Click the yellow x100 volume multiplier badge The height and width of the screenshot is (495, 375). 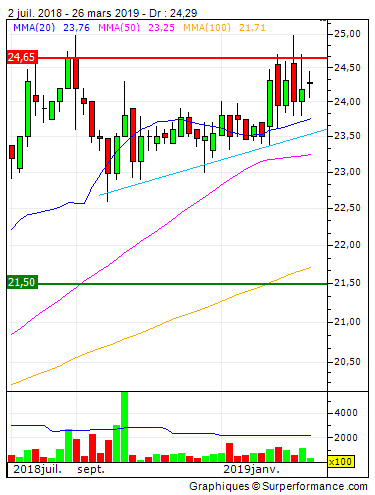(x=340, y=462)
